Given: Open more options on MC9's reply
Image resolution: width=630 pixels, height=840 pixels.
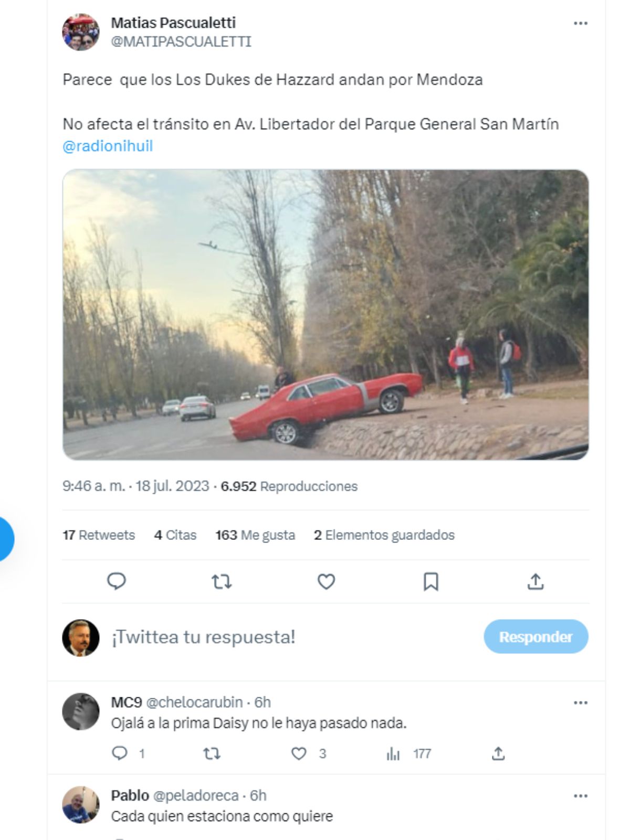Looking at the screenshot, I should coord(580,703).
